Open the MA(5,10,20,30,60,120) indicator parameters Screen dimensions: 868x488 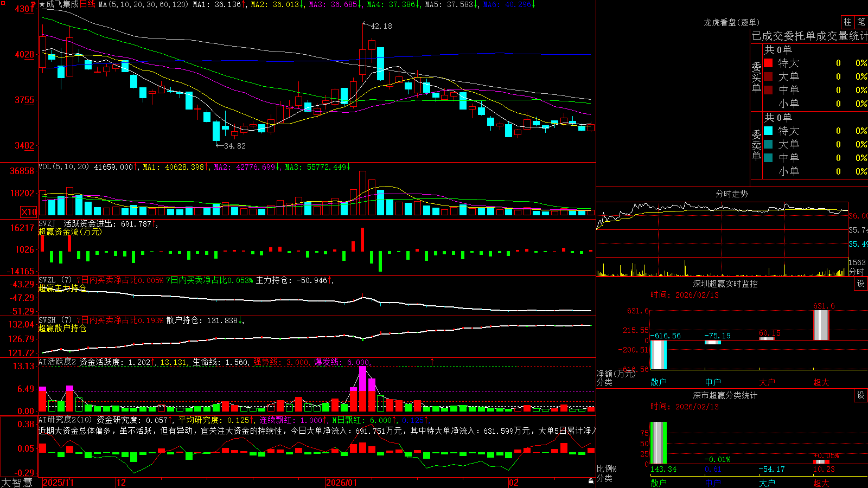(x=143, y=4)
